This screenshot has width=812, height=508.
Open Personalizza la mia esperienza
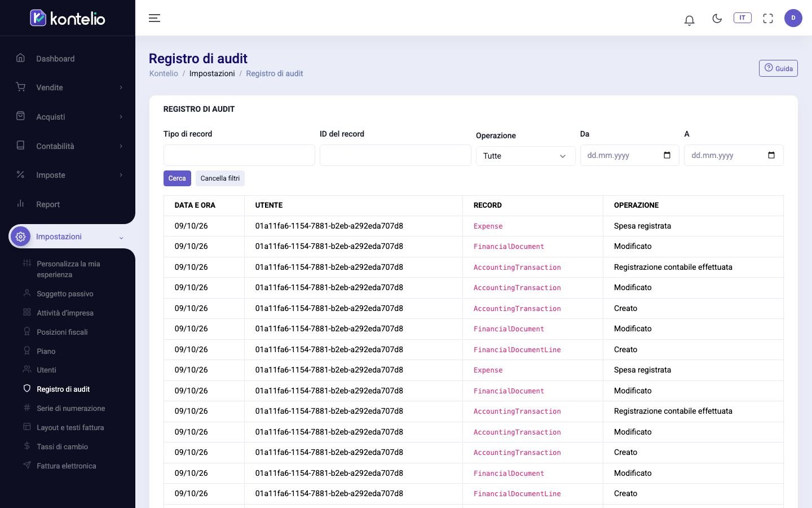click(x=68, y=269)
